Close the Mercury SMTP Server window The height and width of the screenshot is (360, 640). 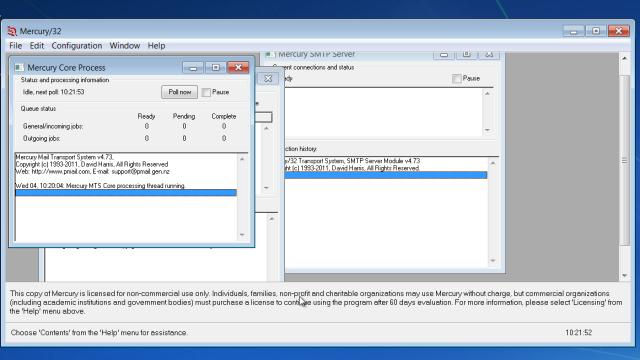[x=489, y=55]
